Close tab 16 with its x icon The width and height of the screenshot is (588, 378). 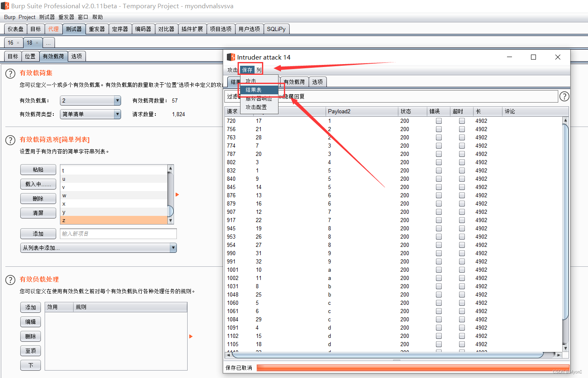pos(18,43)
